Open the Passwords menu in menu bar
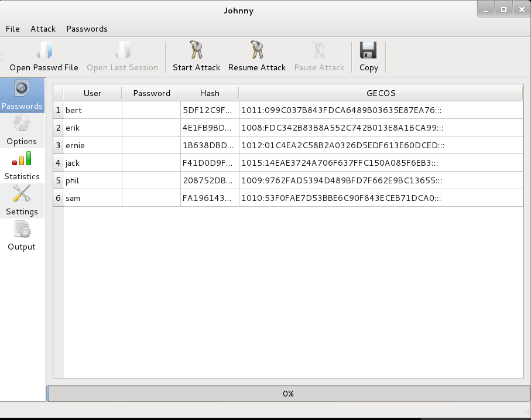The image size is (531, 420). [87, 29]
